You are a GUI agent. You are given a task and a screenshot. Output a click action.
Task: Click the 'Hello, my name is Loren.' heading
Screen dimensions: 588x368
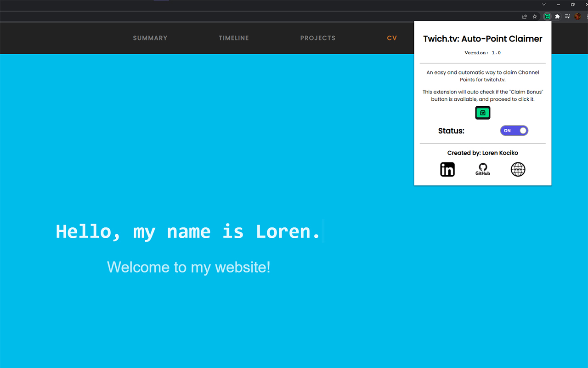point(188,231)
